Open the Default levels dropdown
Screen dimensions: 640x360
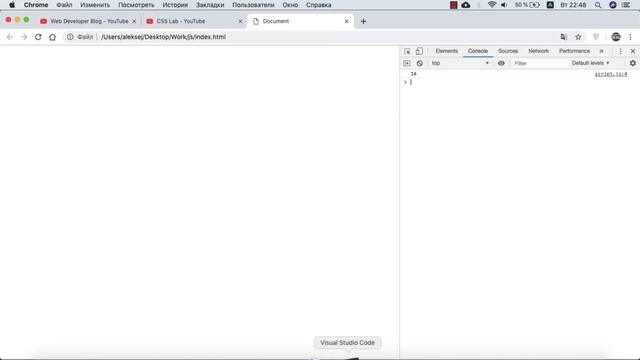[590, 63]
